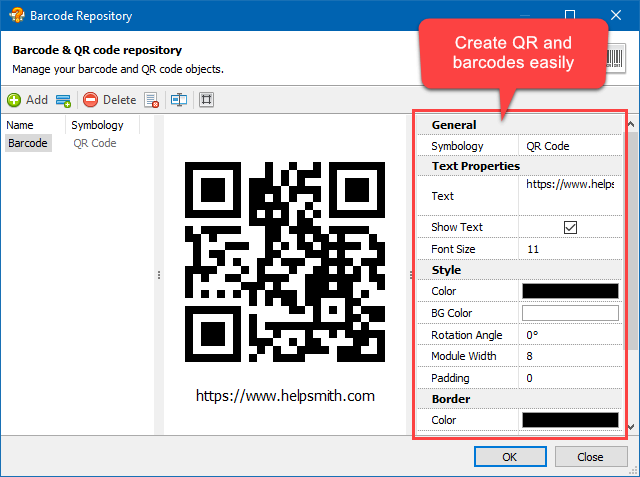Click the Rotation Angle property label
This screenshot has height=477, width=640.
(x=467, y=335)
